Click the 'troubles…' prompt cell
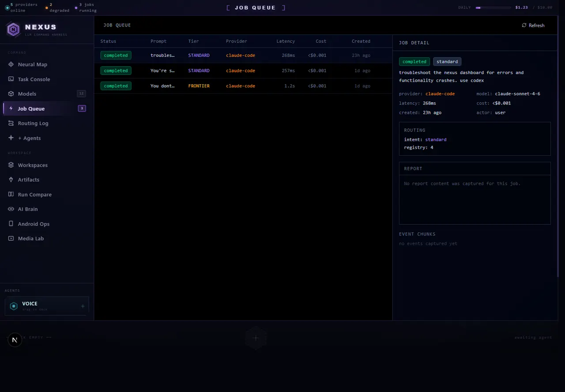 [162, 56]
